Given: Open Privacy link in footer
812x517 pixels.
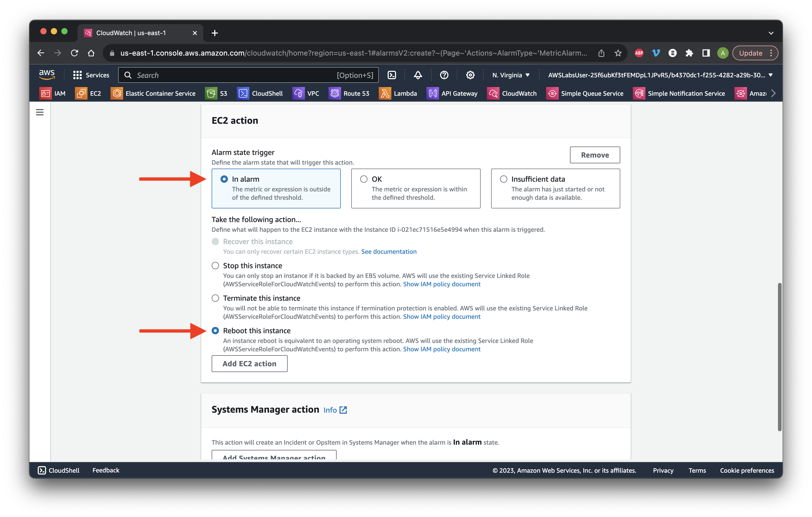Looking at the screenshot, I should point(663,470).
